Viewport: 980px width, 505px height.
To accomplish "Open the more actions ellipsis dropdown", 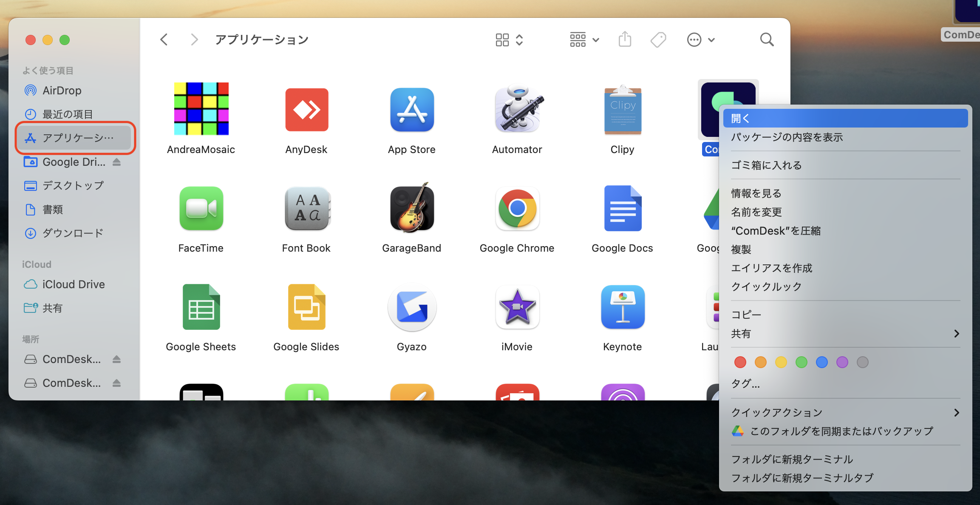I will click(x=701, y=40).
